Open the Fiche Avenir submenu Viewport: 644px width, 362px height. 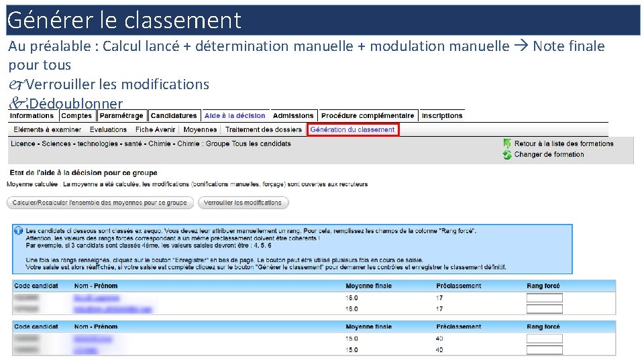(x=155, y=129)
